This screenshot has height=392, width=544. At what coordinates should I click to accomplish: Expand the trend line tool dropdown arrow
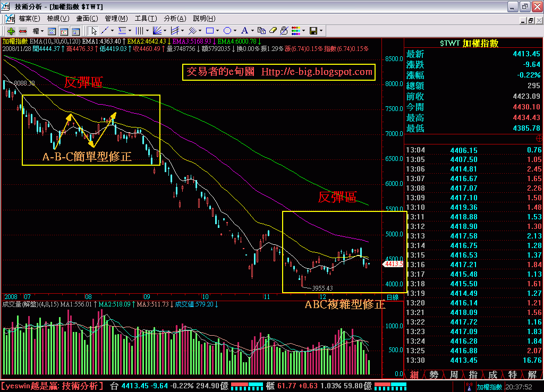112,31
